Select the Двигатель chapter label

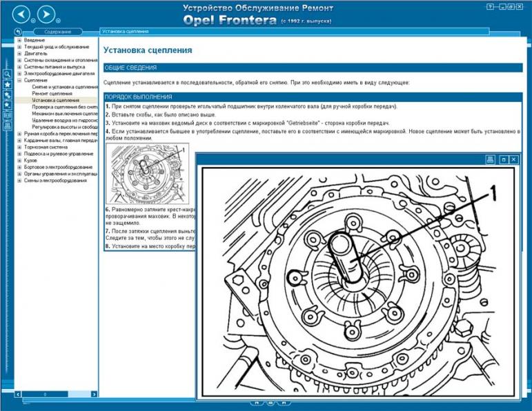pos(36,54)
